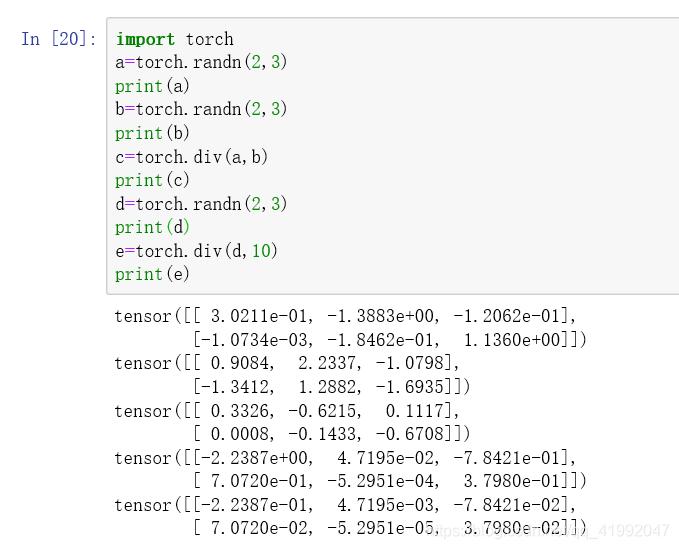This screenshot has height=549, width=679.
Task: Click output row containing 0.3326, -0.6215
Action: 288,411
